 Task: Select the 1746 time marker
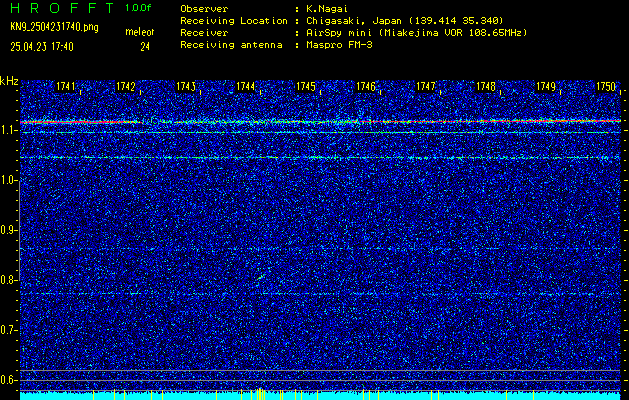coord(366,86)
